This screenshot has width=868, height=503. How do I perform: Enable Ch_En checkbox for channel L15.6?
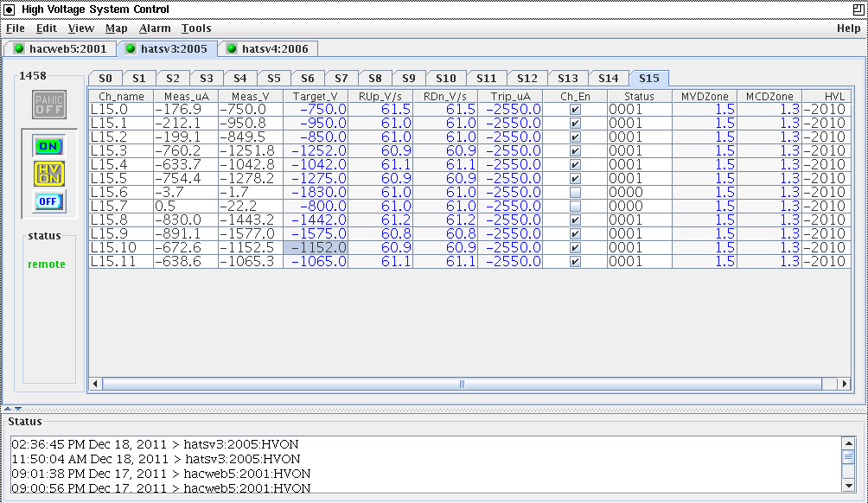[x=575, y=193]
